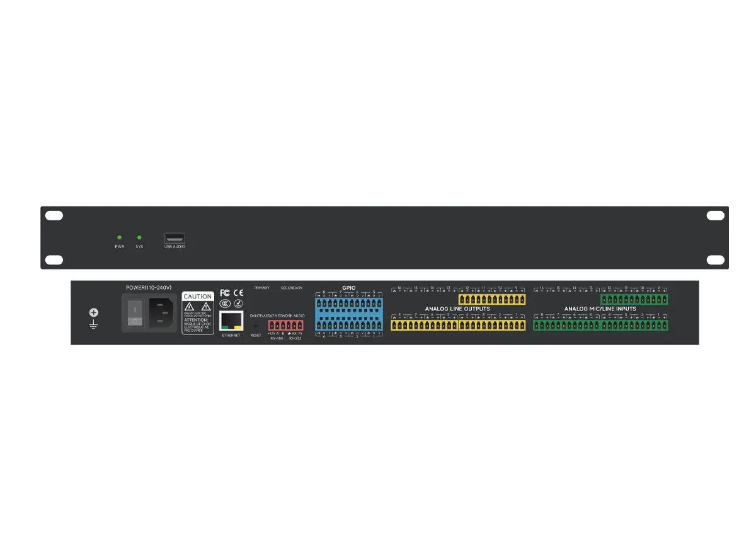Image resolution: width=756 pixels, height=551 pixels.
Task: Click the yellow outputs 1-4 terminal block
Action: (x=492, y=325)
